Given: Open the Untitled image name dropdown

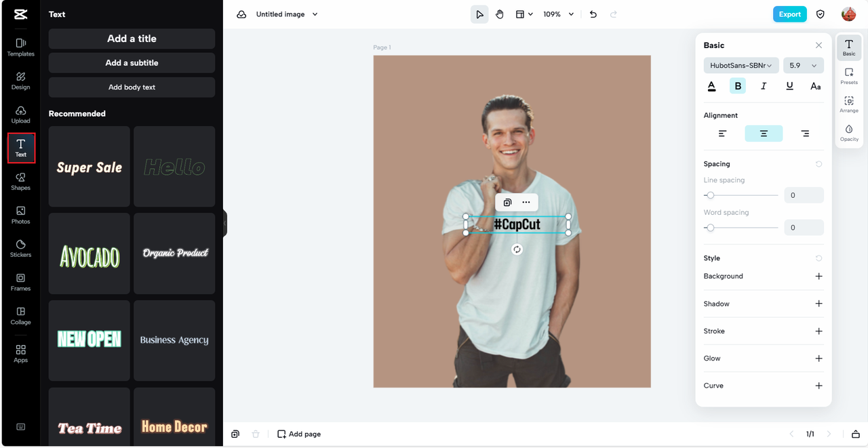Looking at the screenshot, I should pyautogui.click(x=287, y=14).
